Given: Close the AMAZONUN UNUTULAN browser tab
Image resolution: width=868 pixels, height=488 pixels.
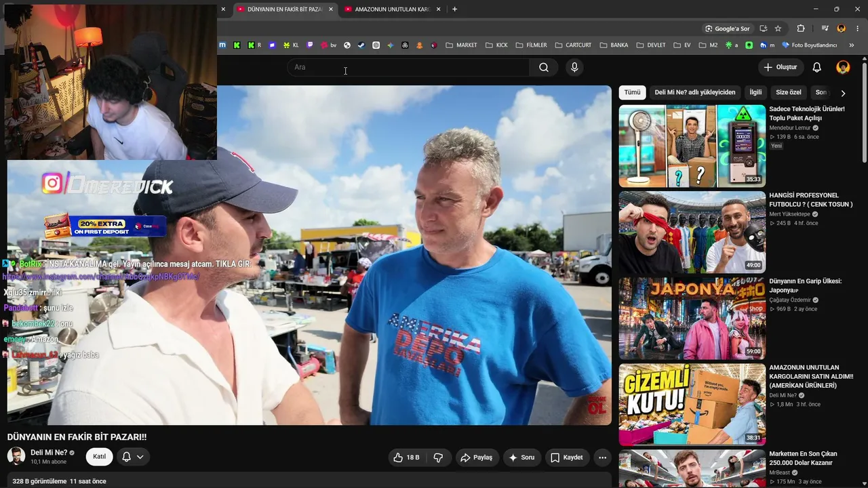Looking at the screenshot, I should pos(439,9).
